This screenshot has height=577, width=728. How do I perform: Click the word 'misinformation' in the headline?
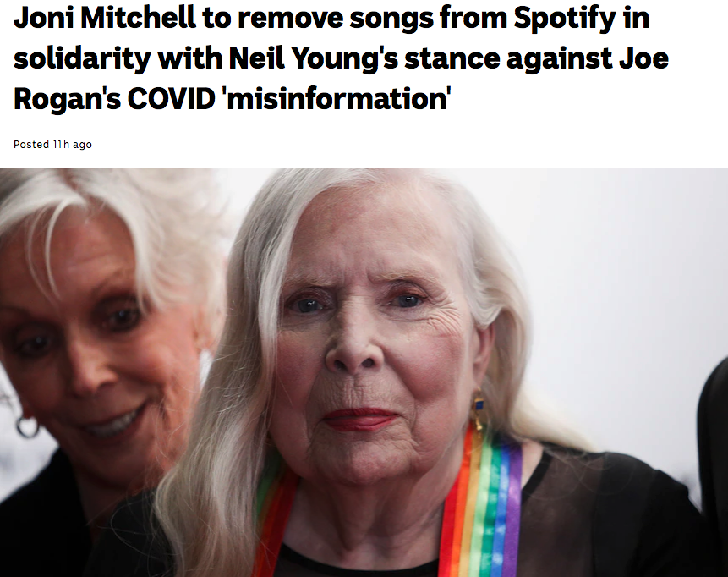pos(338,98)
